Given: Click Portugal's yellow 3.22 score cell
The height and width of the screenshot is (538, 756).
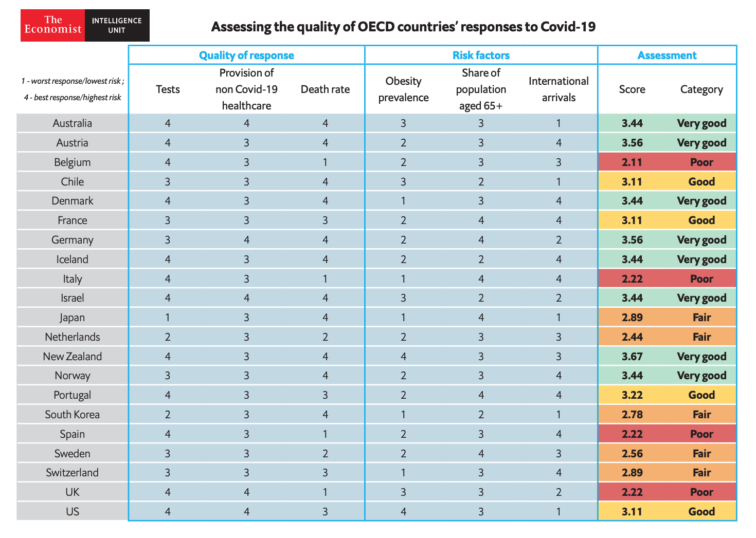Looking at the screenshot, I should point(632,395).
